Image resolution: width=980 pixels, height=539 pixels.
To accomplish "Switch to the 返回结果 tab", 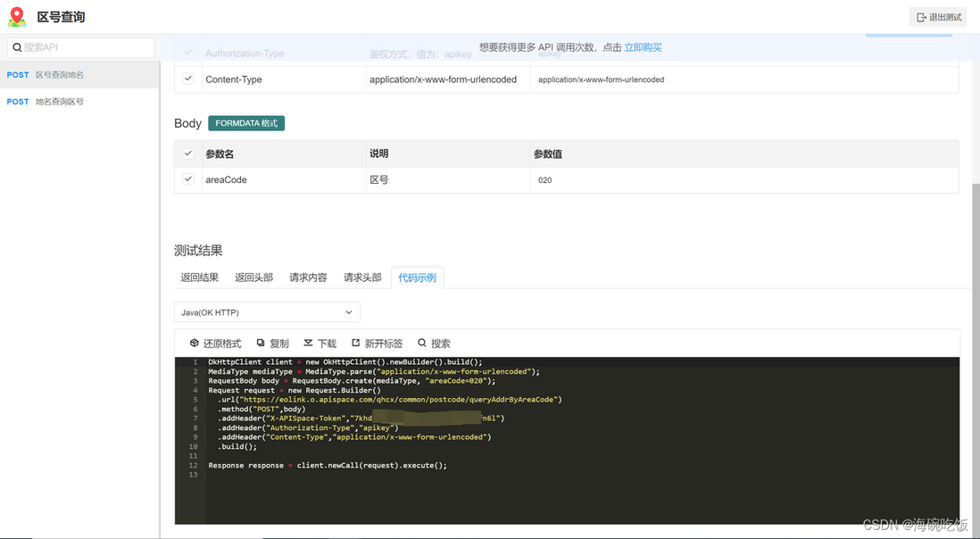I will (x=199, y=278).
